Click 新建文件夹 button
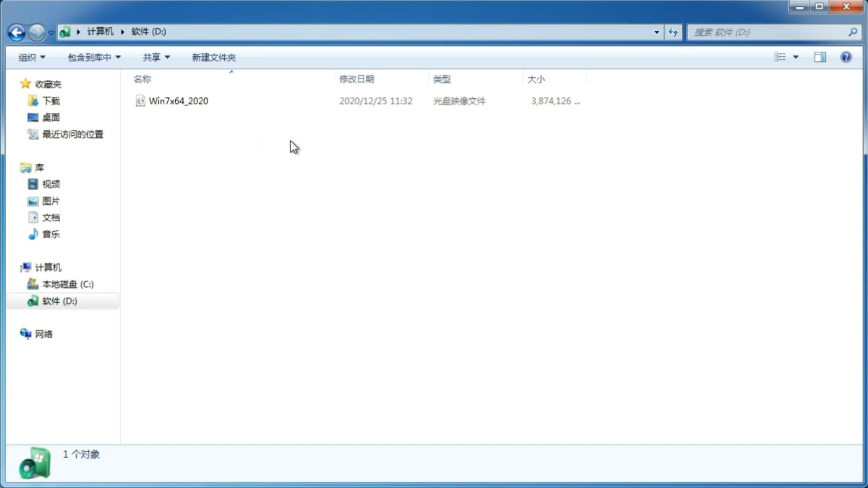Screen dimensions: 868x488 (213, 57)
